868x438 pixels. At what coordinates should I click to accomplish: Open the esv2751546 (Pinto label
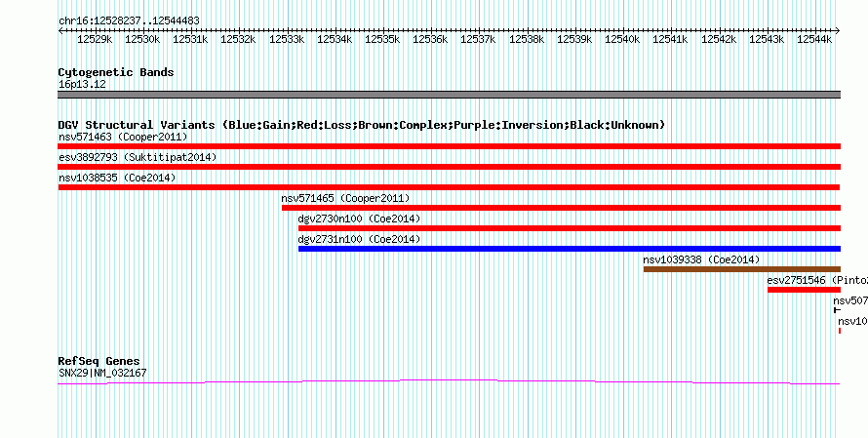point(817,280)
